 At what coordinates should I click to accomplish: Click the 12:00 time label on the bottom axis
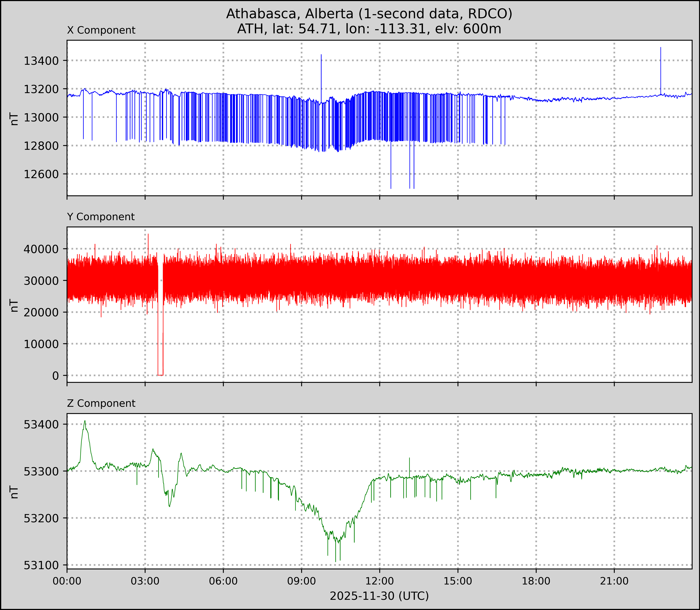[x=380, y=581]
